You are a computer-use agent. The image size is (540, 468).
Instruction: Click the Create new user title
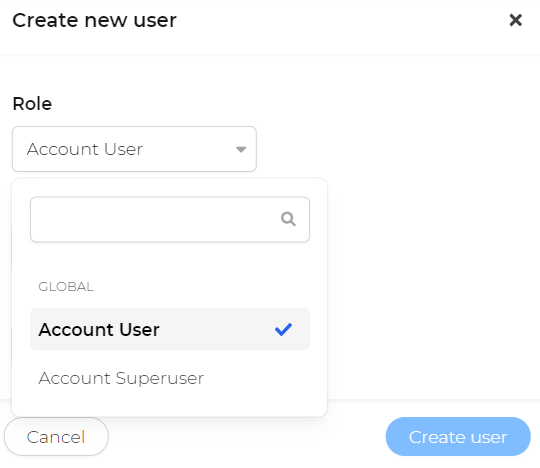pos(94,20)
